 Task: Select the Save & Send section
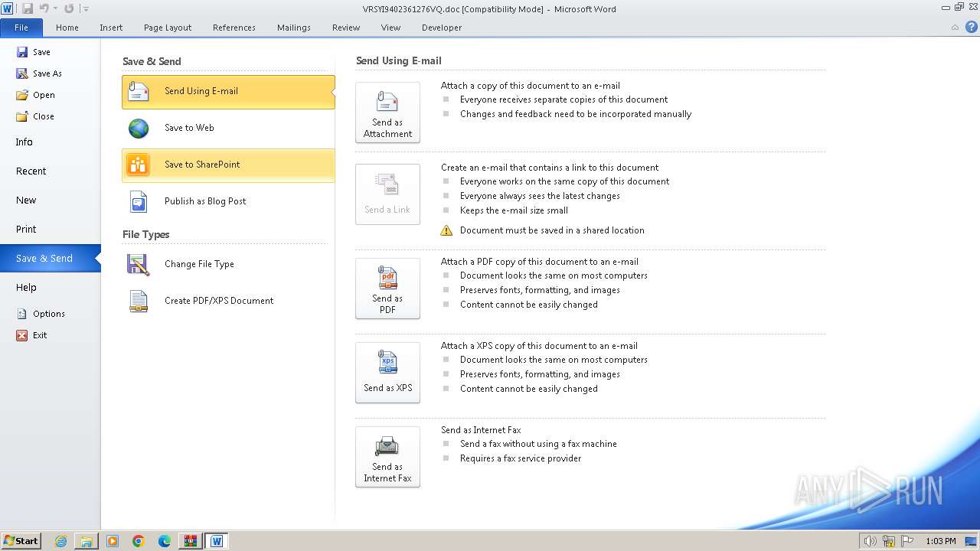(x=50, y=259)
